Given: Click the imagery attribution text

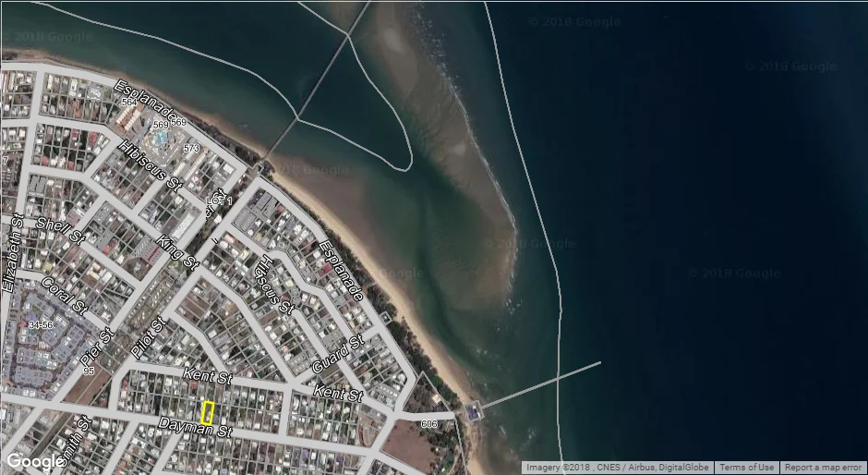Looking at the screenshot, I should point(618,468).
